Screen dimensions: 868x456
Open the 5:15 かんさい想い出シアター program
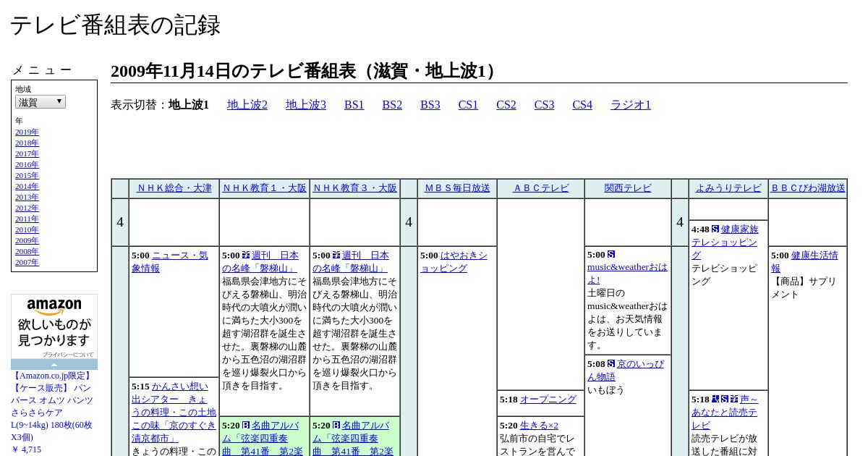tap(174, 413)
